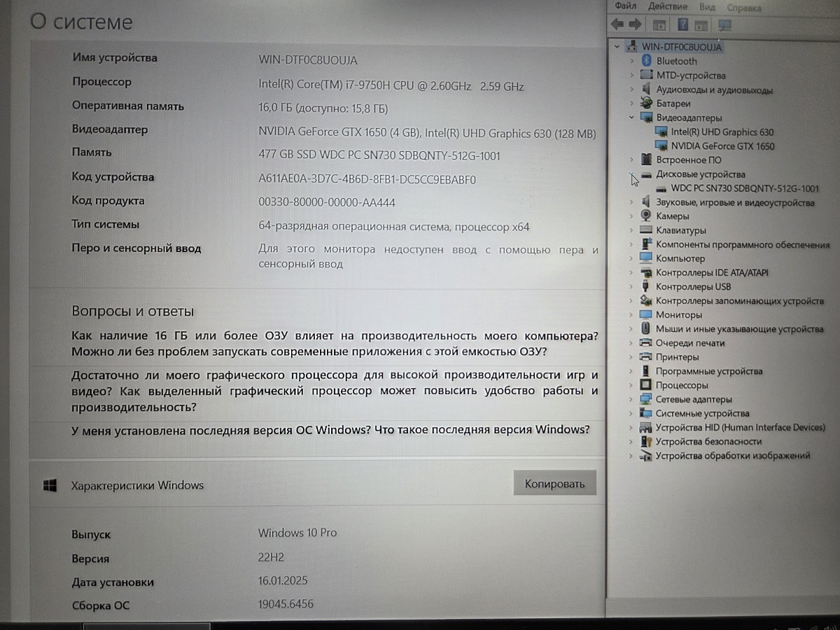Select Программные устройства tree label
This screenshot has height=630, width=840.
point(709,371)
